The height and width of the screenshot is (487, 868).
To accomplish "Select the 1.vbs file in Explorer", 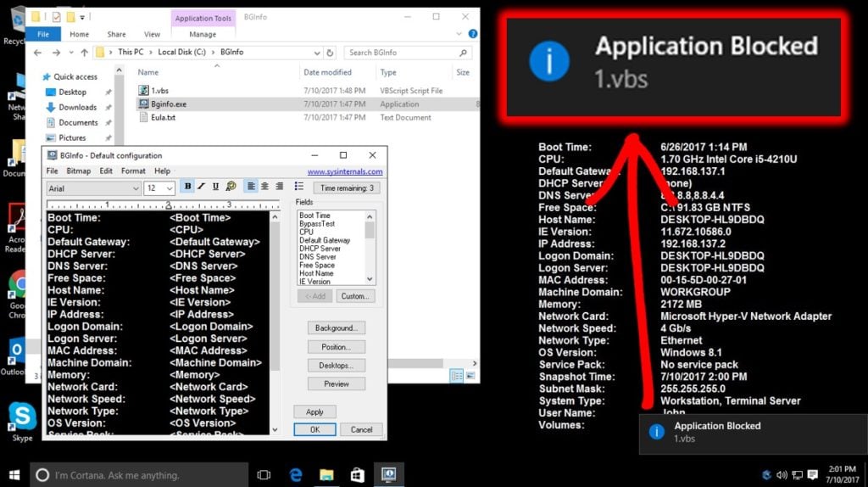I will [160, 90].
